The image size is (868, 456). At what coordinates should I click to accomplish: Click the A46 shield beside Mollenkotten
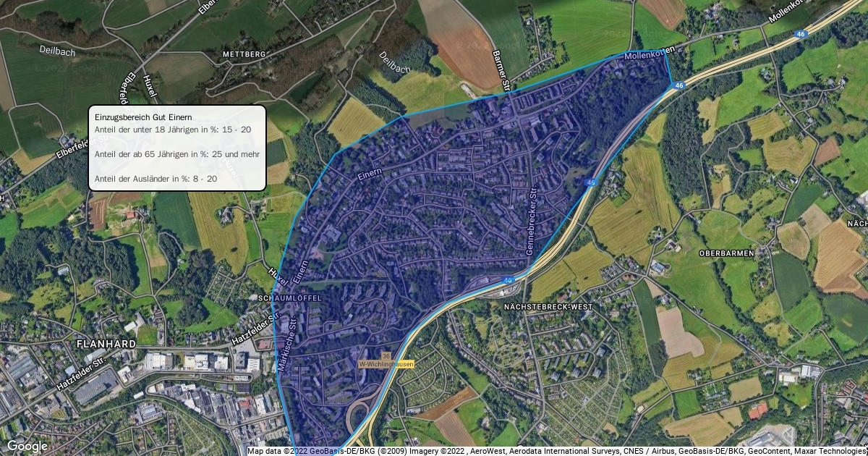(678, 85)
